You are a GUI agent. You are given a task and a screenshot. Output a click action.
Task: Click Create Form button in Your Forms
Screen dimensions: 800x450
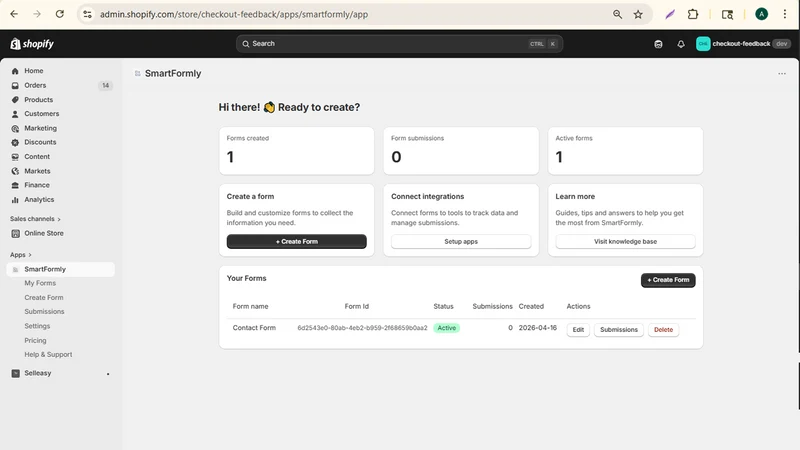click(668, 280)
